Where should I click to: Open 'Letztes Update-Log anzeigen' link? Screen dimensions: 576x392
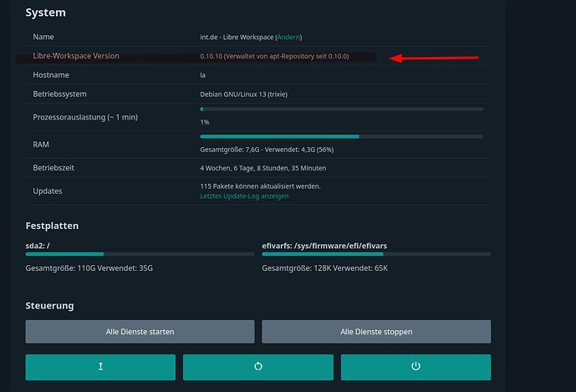[x=244, y=196]
